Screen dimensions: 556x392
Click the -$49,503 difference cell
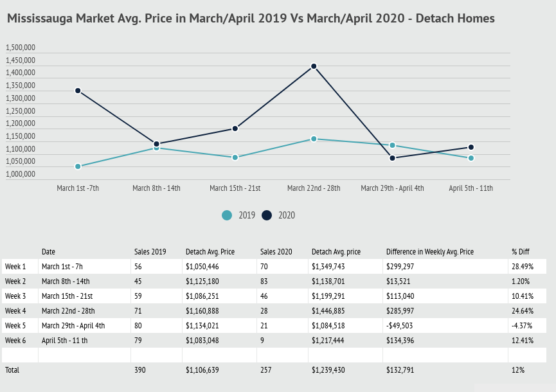(x=400, y=326)
